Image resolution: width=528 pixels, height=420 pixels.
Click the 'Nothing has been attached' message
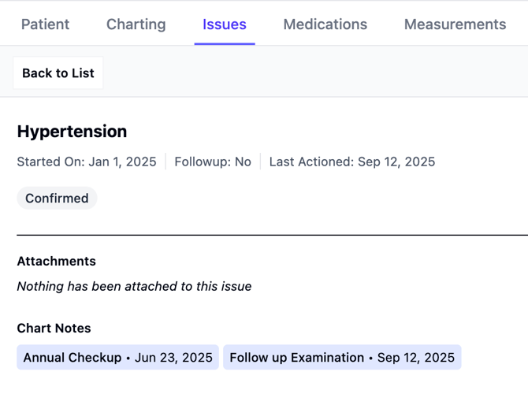[134, 287]
